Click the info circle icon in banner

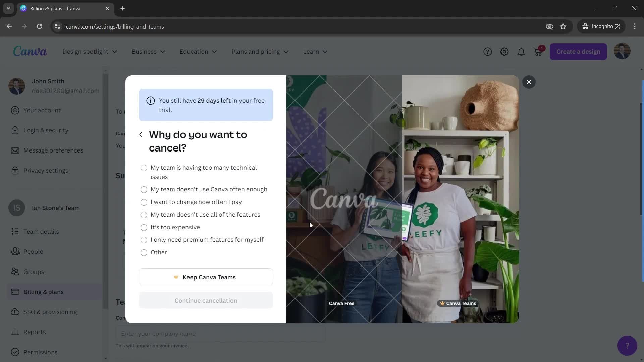[151, 101]
